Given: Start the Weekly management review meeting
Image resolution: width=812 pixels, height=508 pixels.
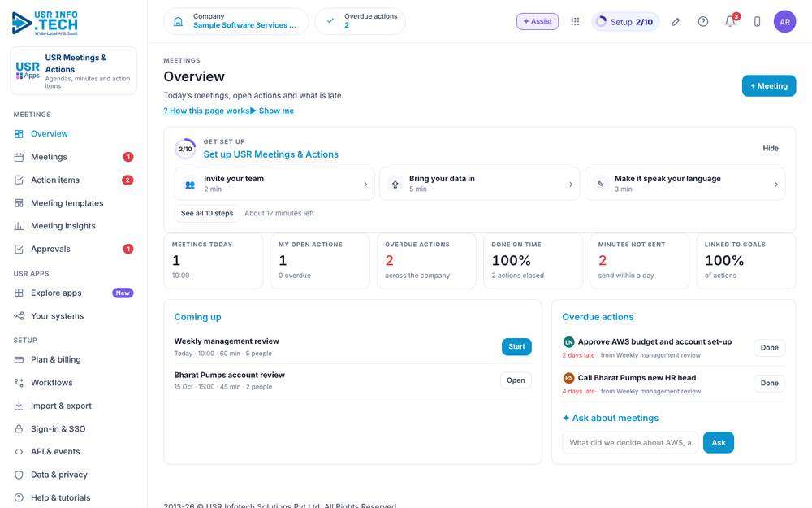Looking at the screenshot, I should [516, 347].
